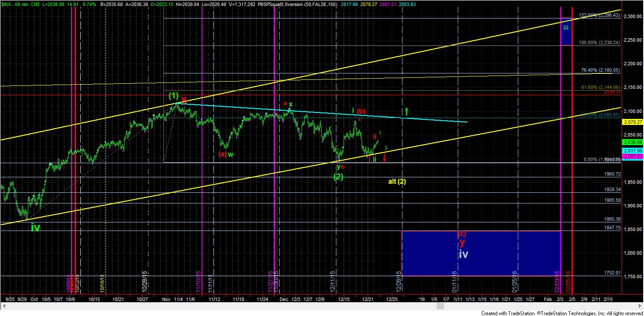Click the $INX - 60 min symbol label
The width and height of the screenshot is (644, 316).
click(x=15, y=3)
